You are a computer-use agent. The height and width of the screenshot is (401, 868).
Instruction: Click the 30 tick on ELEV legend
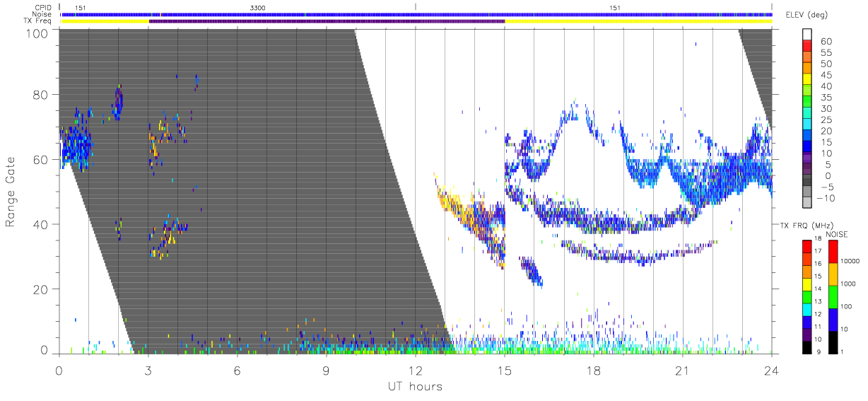pos(826,109)
